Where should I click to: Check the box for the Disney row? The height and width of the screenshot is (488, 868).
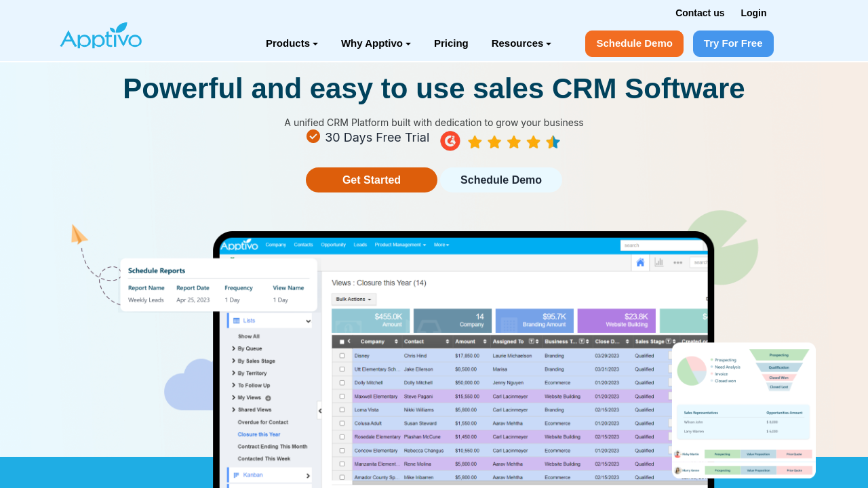coord(342,355)
